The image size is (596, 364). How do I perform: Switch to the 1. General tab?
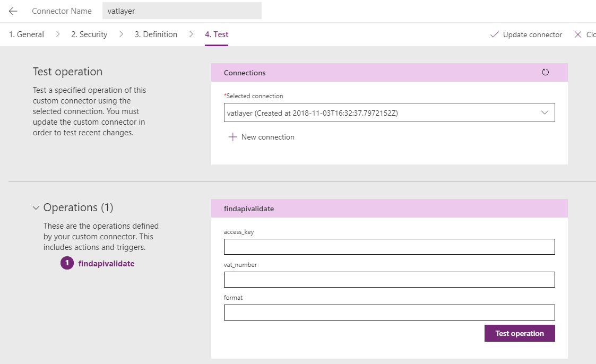[x=27, y=34]
